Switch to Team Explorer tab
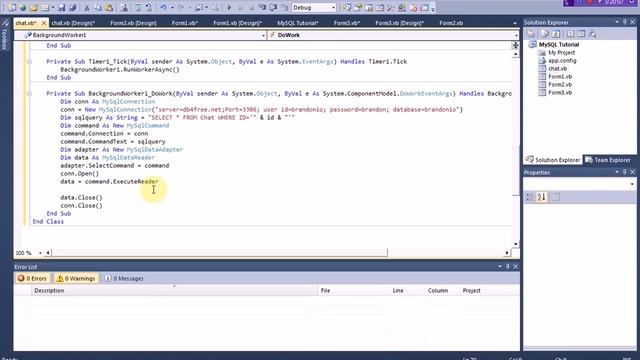The height and width of the screenshot is (360, 640). click(x=608, y=160)
